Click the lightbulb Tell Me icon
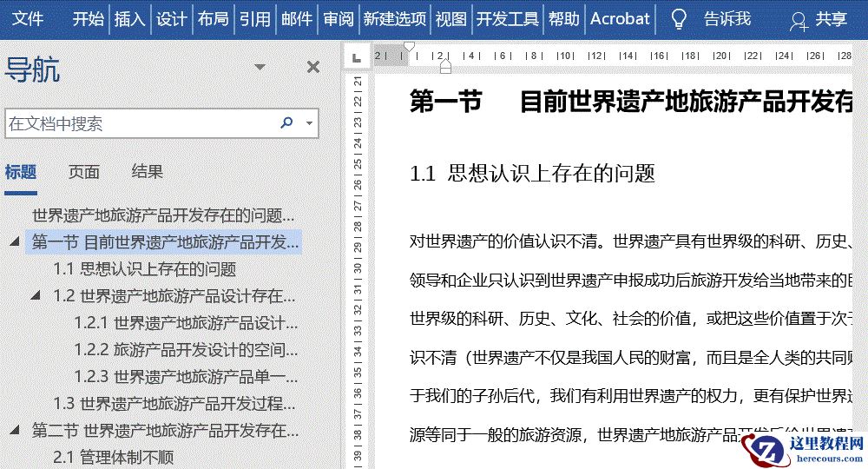868x469 pixels. pyautogui.click(x=679, y=19)
